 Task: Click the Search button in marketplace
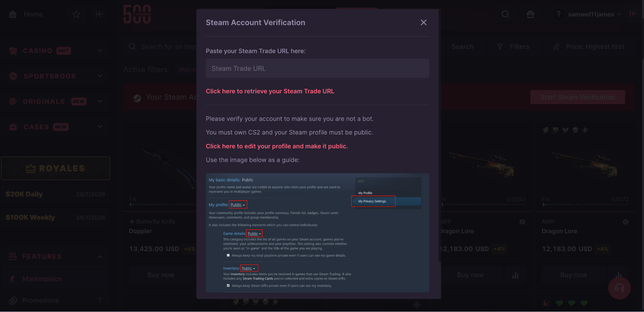[462, 47]
